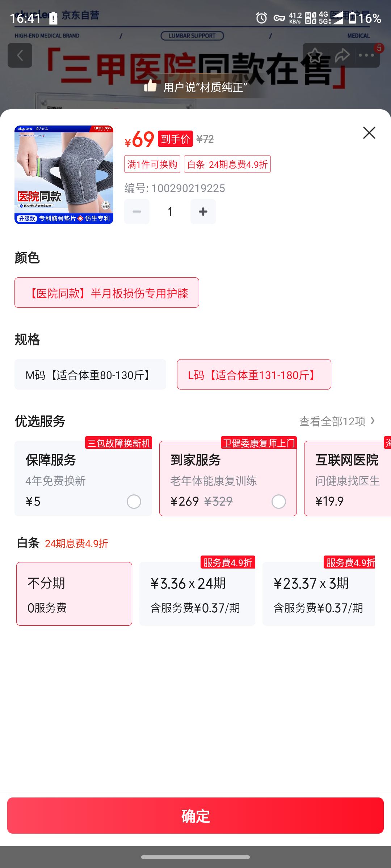Viewport: 391px width, 868px height.
Task: Select M码 80-130斤 size option
Action: pos(90,375)
